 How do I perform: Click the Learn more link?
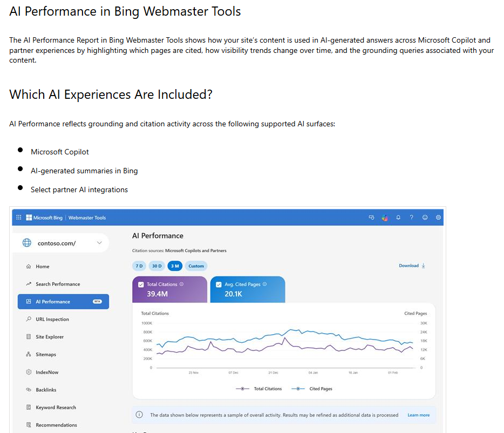click(419, 415)
